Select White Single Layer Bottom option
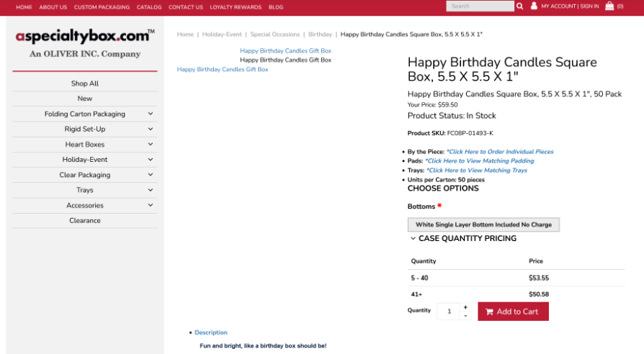Screen dimensions: 644x354 click(x=483, y=224)
